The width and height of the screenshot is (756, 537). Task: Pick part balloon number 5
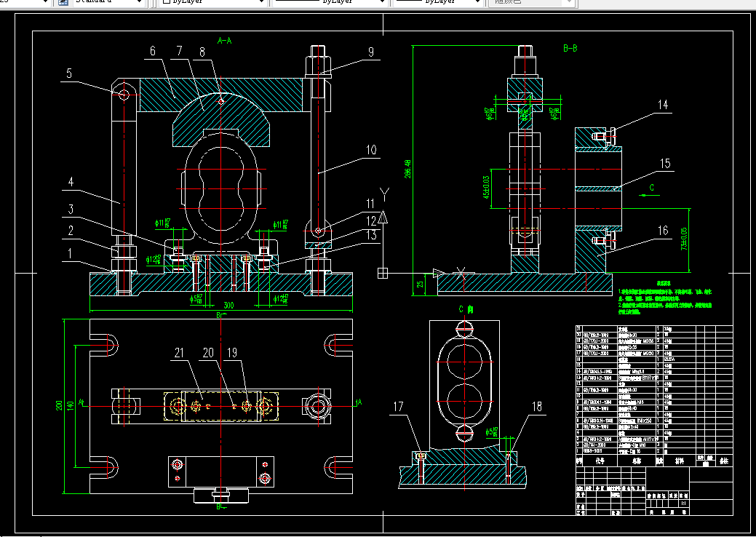(x=69, y=73)
